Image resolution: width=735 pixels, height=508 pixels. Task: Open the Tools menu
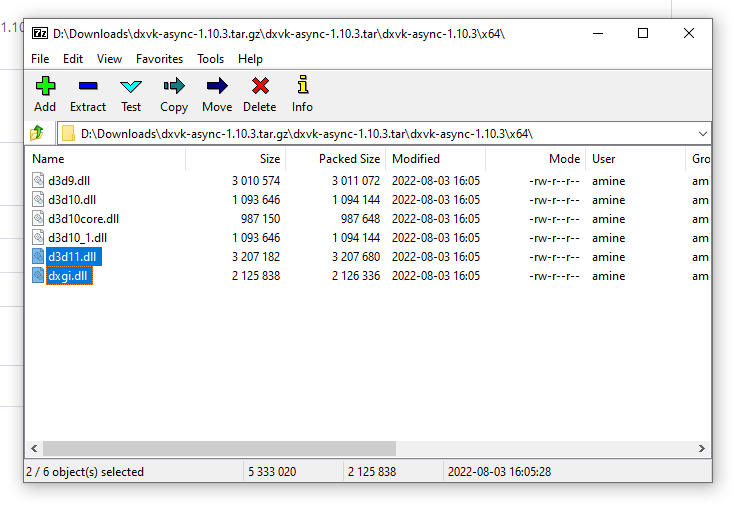210,59
